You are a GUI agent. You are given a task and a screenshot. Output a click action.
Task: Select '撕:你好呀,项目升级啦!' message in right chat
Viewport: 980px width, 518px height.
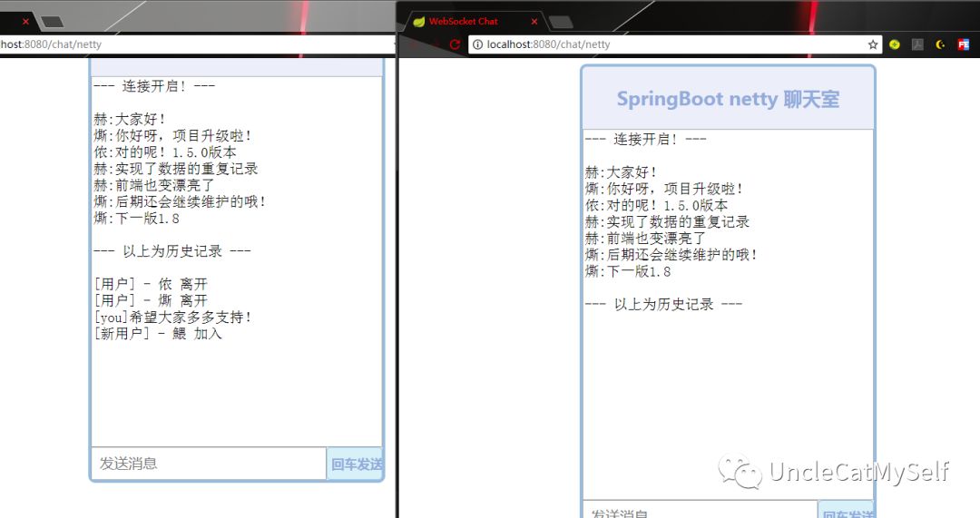tap(663, 189)
